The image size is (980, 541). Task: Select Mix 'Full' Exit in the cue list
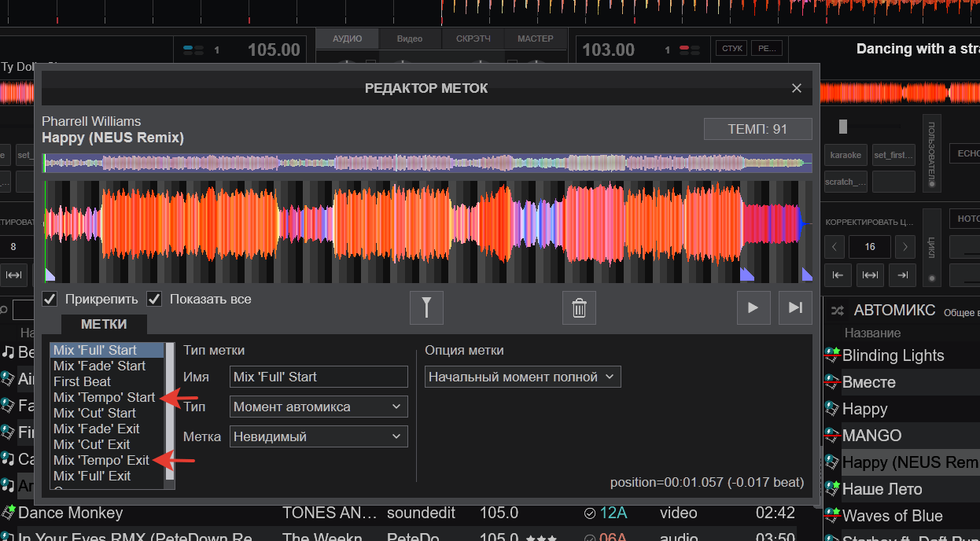[x=107, y=476]
